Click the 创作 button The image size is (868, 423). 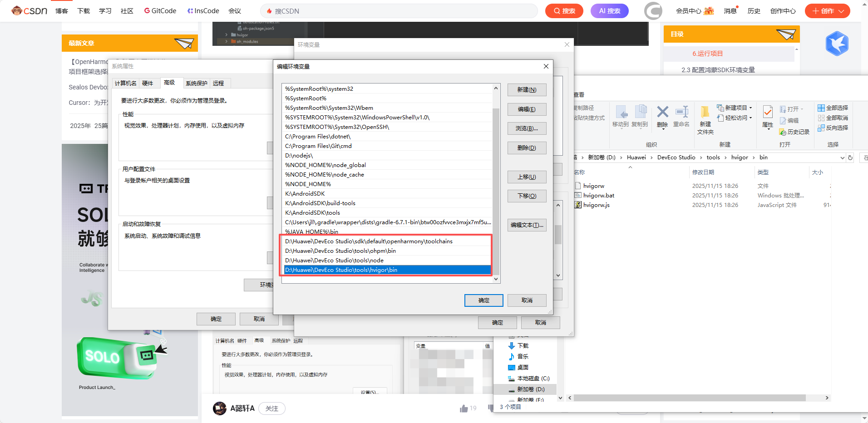pyautogui.click(x=827, y=11)
